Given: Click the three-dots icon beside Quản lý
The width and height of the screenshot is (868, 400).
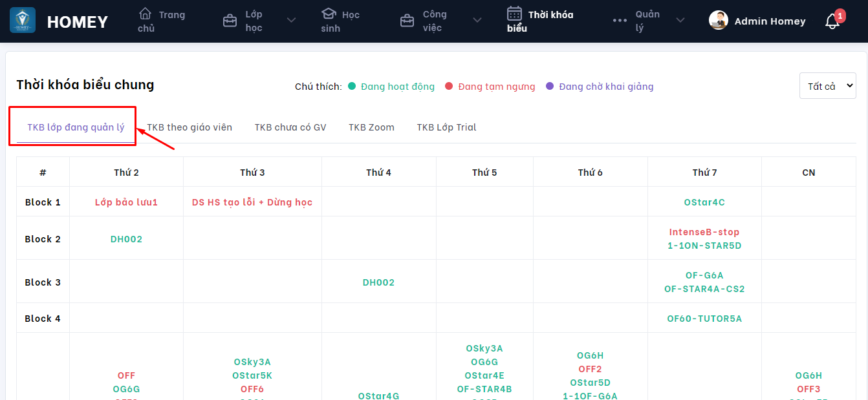Looking at the screenshot, I should 620,21.
